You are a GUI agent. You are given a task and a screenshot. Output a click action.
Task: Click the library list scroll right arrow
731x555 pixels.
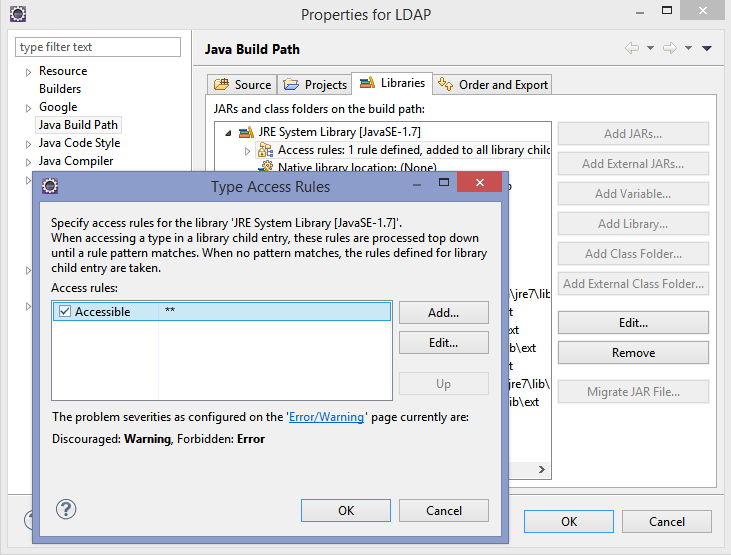pos(541,469)
